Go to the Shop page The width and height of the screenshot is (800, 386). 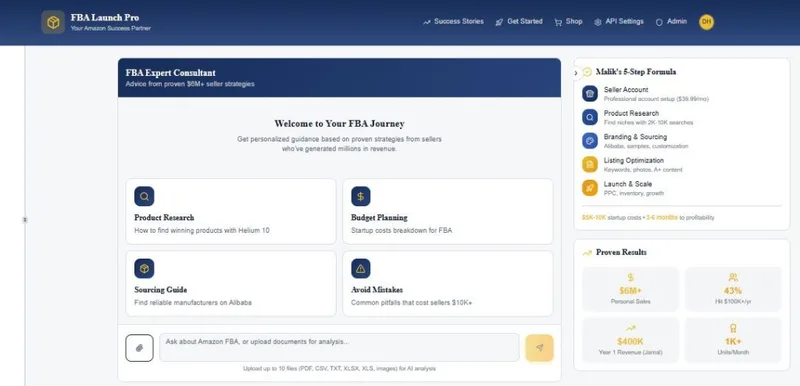(x=568, y=21)
